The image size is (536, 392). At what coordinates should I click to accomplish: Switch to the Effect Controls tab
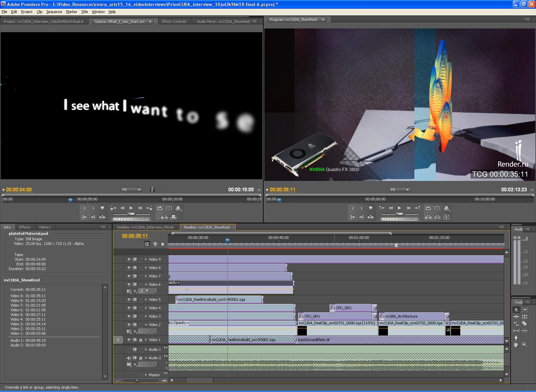coord(174,21)
